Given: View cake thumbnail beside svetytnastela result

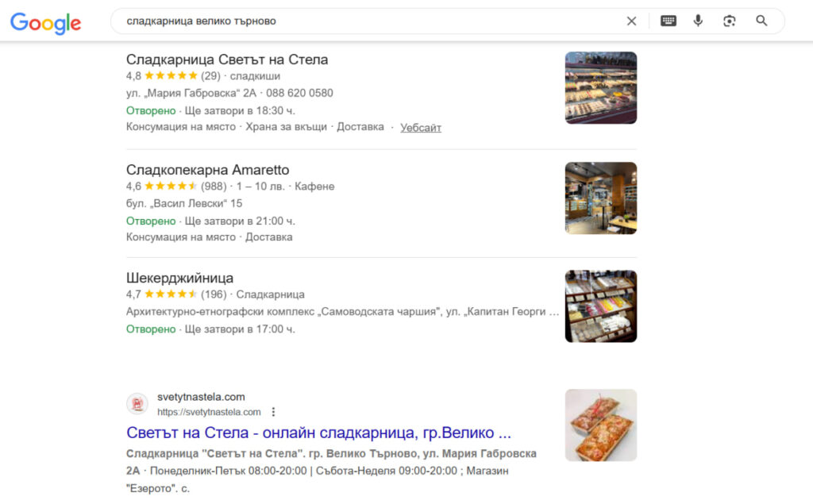Looking at the screenshot, I should click(601, 425).
